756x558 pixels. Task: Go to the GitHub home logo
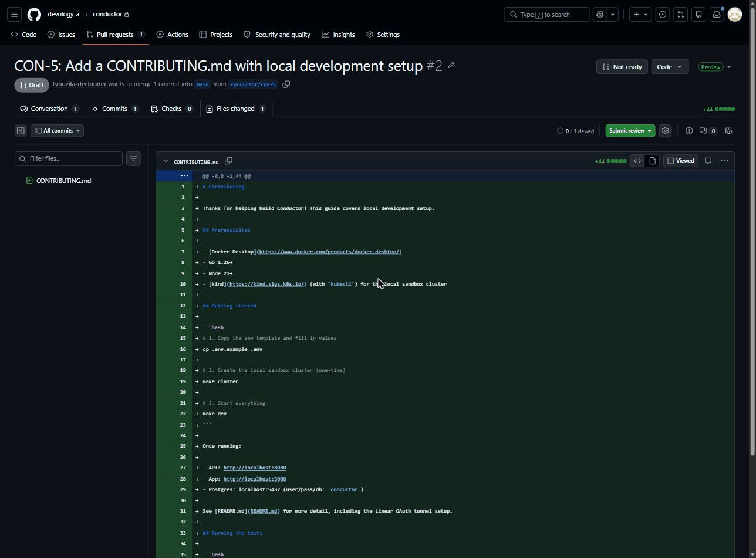point(34,14)
